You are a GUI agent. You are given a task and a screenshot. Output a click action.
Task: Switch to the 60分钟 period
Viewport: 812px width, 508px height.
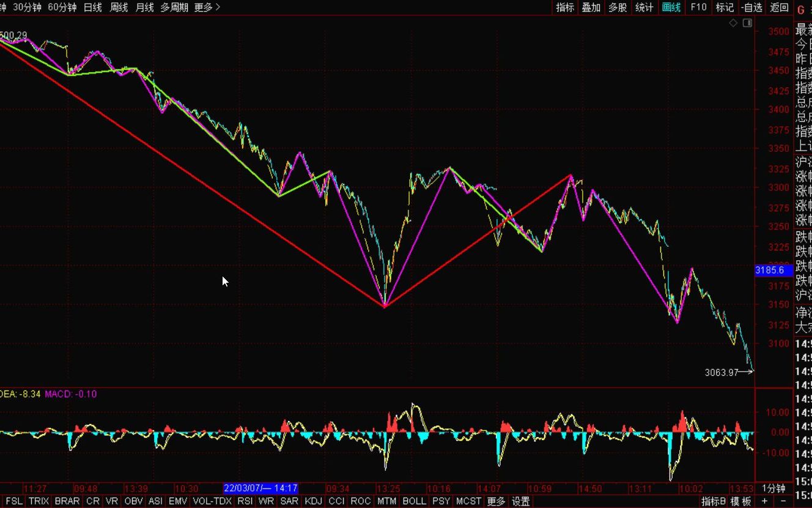(x=62, y=7)
